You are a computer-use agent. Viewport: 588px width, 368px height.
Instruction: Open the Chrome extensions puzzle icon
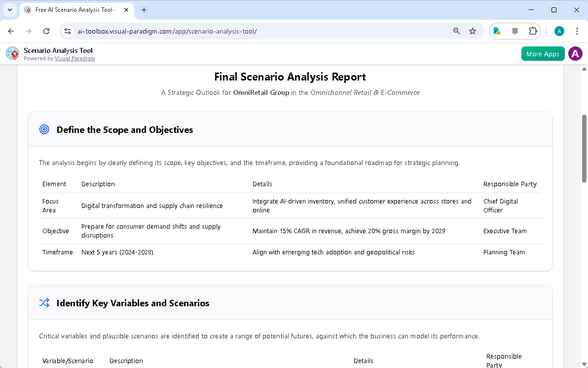(x=533, y=31)
